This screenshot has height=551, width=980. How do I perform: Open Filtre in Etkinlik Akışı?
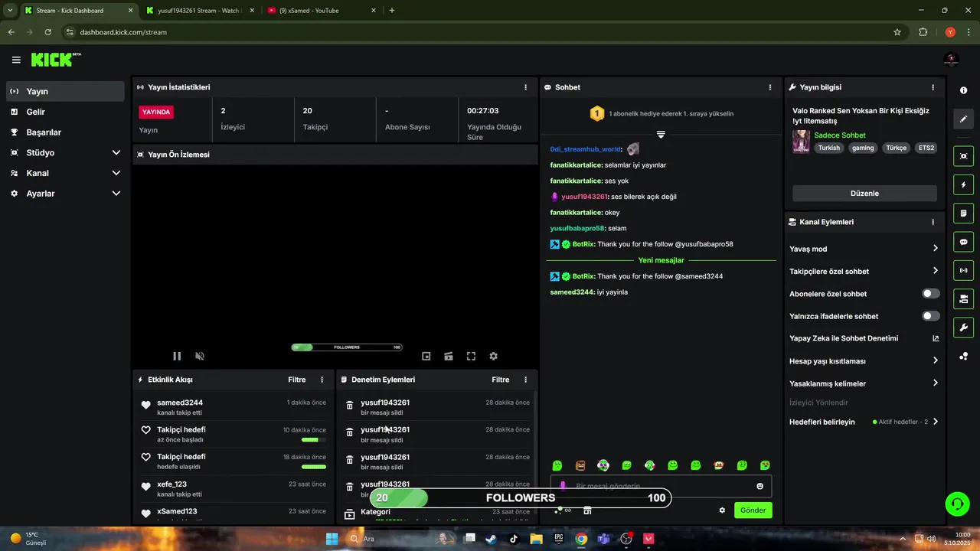click(296, 380)
